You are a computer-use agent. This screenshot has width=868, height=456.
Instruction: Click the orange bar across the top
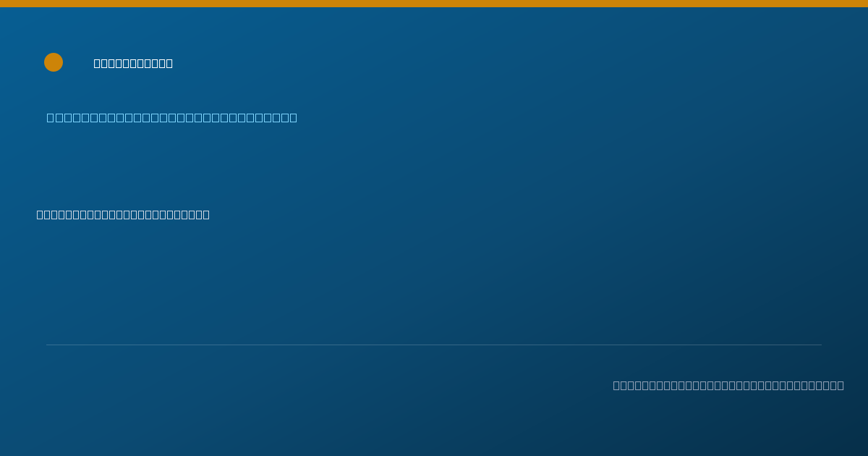434,4
